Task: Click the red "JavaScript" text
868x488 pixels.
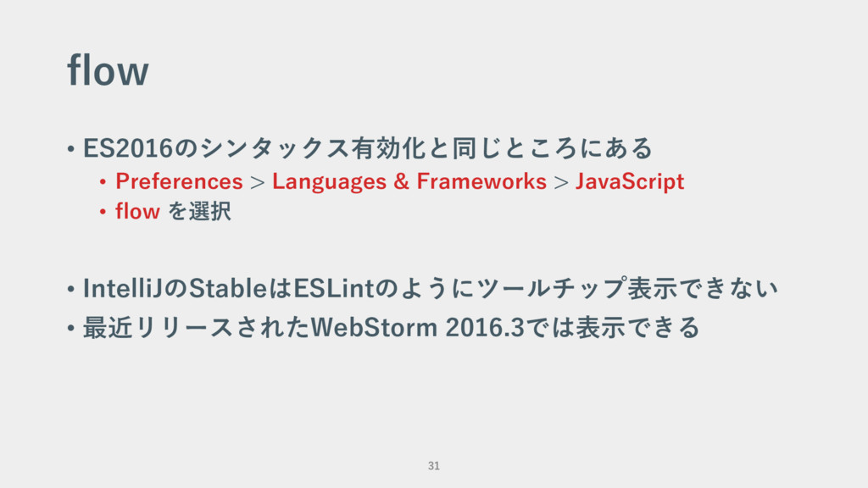Action: point(630,181)
